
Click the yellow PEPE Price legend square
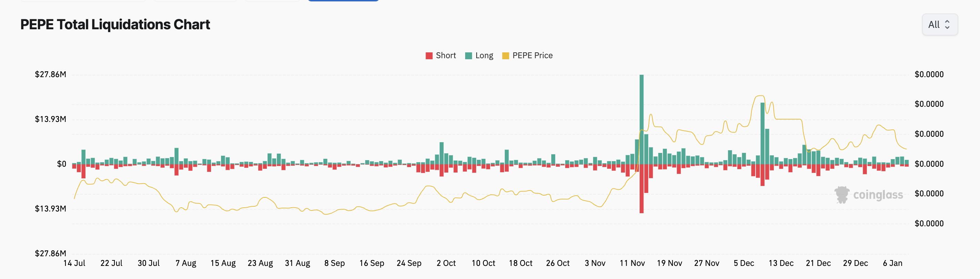point(505,56)
